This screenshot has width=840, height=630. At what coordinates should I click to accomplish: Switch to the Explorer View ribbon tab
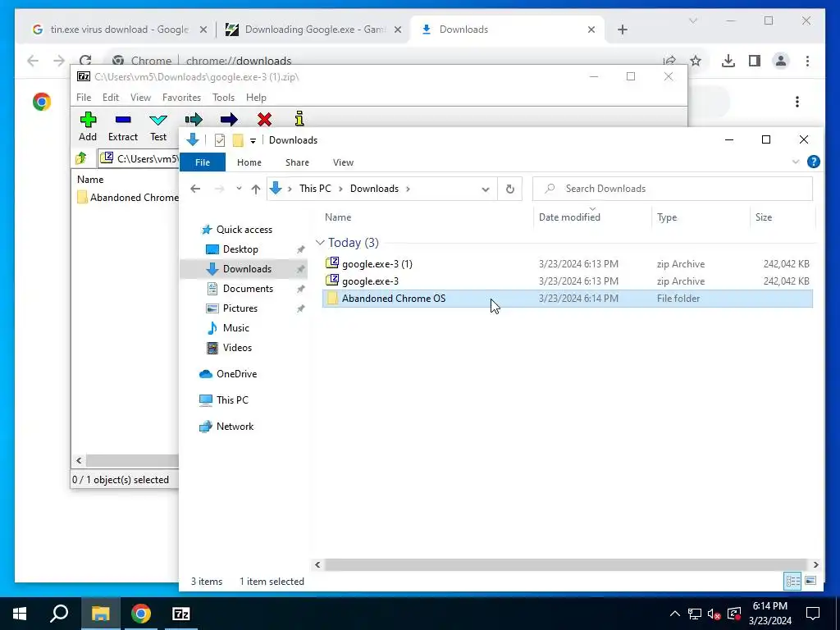click(343, 162)
